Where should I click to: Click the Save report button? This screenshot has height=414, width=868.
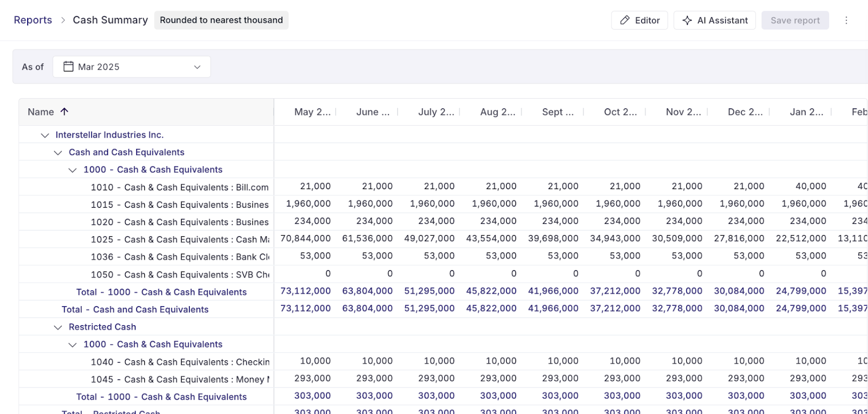coord(795,20)
